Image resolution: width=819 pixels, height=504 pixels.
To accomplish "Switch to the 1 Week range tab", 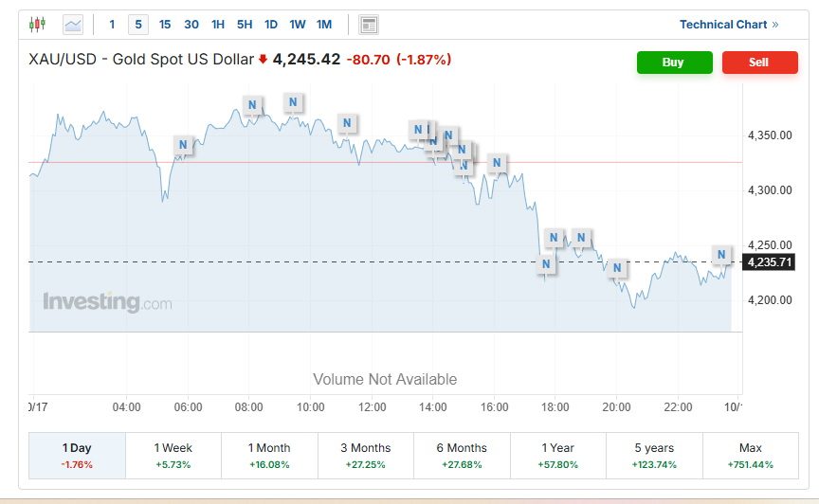I will (x=173, y=455).
